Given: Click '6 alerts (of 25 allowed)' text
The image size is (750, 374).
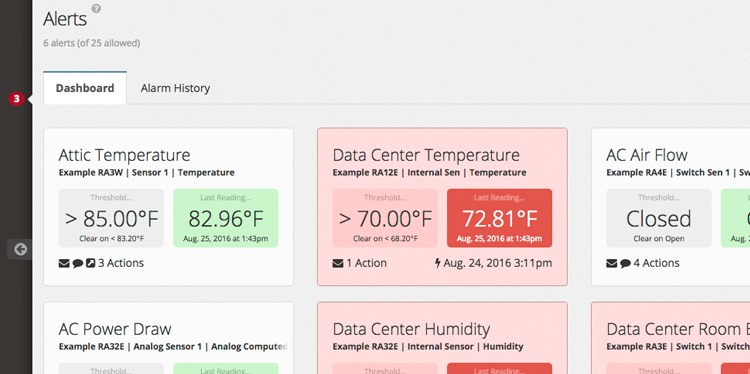Looking at the screenshot, I should click(91, 43).
